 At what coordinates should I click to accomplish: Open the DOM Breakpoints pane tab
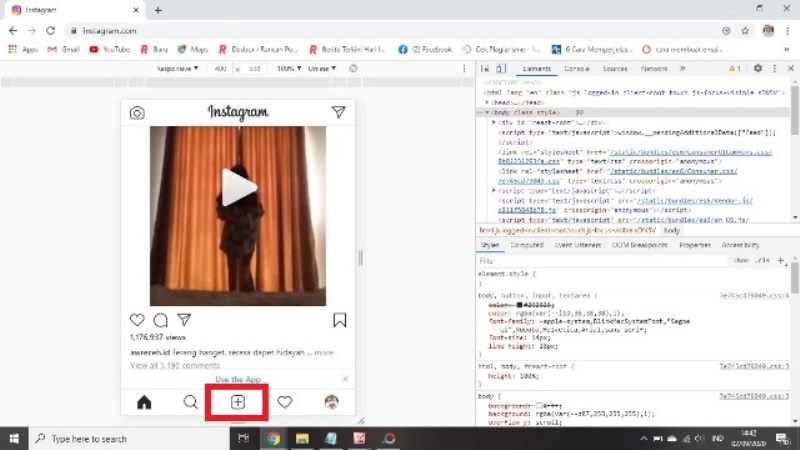coord(640,245)
